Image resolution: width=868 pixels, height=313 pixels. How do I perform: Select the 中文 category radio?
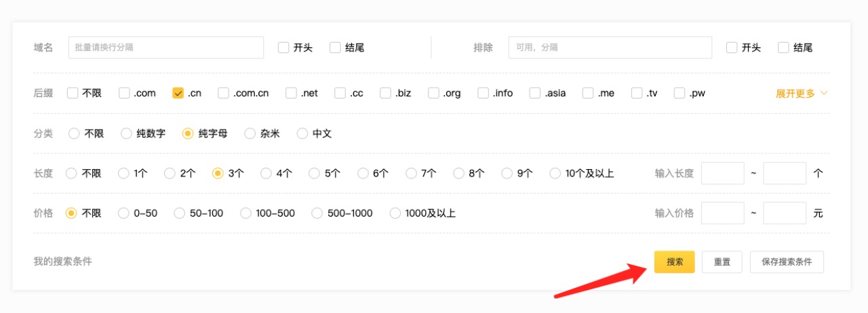pos(302,134)
